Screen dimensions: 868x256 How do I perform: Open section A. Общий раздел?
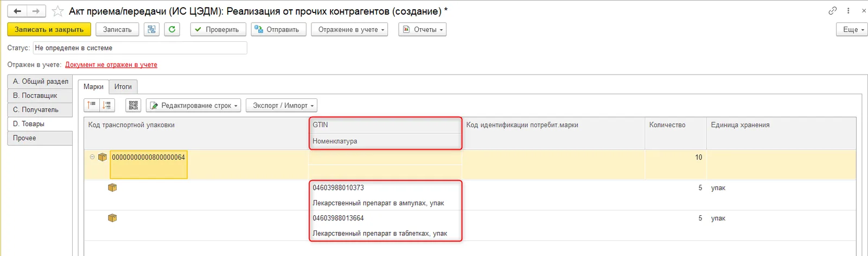click(40, 82)
